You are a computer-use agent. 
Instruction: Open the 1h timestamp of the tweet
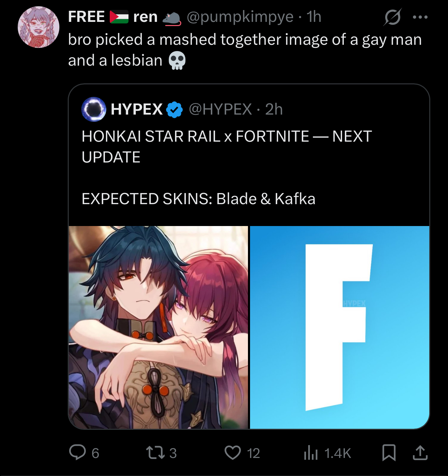click(x=314, y=17)
